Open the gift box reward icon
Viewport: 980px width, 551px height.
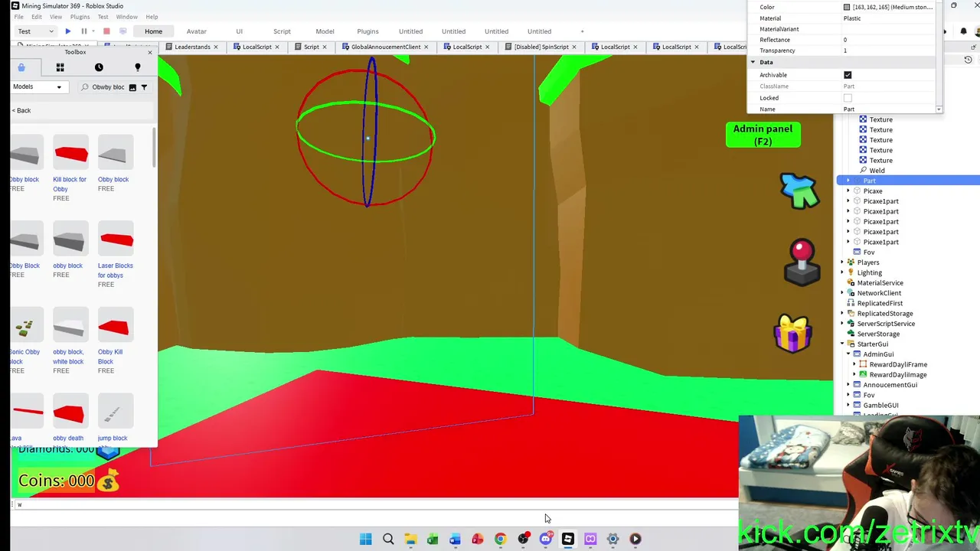point(793,334)
